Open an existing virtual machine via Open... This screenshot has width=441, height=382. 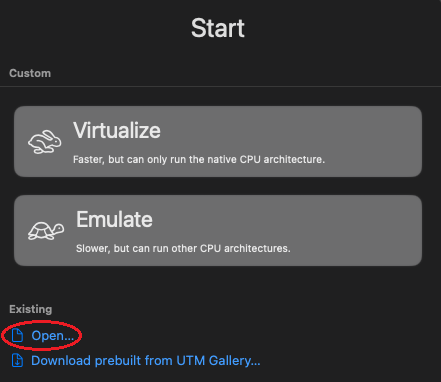coord(53,335)
